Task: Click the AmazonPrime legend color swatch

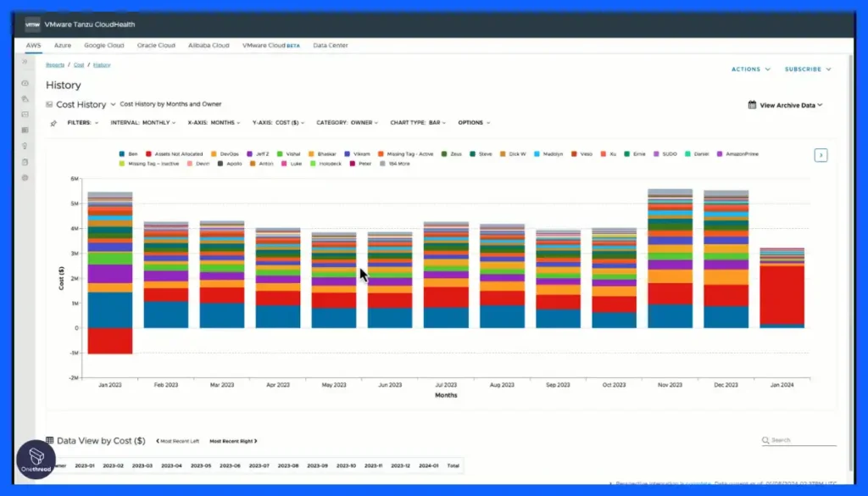Action: click(x=721, y=154)
